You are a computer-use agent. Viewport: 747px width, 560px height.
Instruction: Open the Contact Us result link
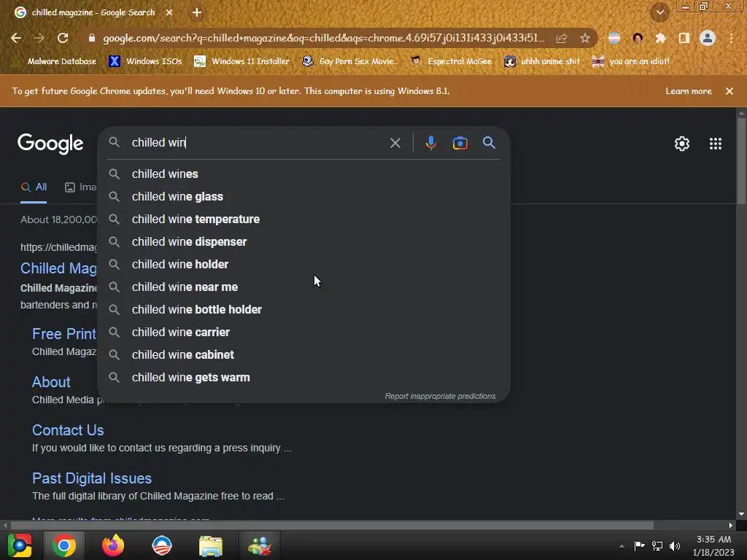(x=68, y=430)
